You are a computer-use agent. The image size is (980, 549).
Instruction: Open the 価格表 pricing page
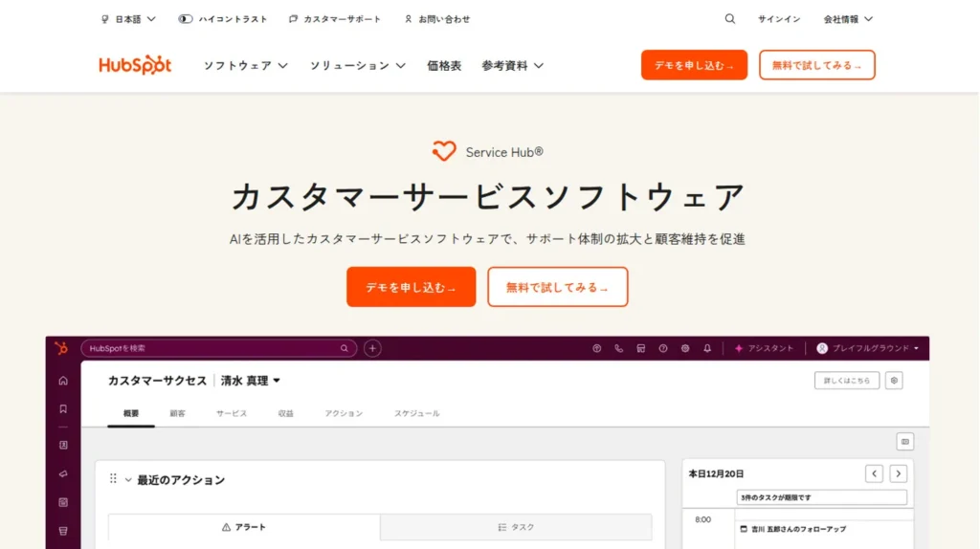coord(444,66)
